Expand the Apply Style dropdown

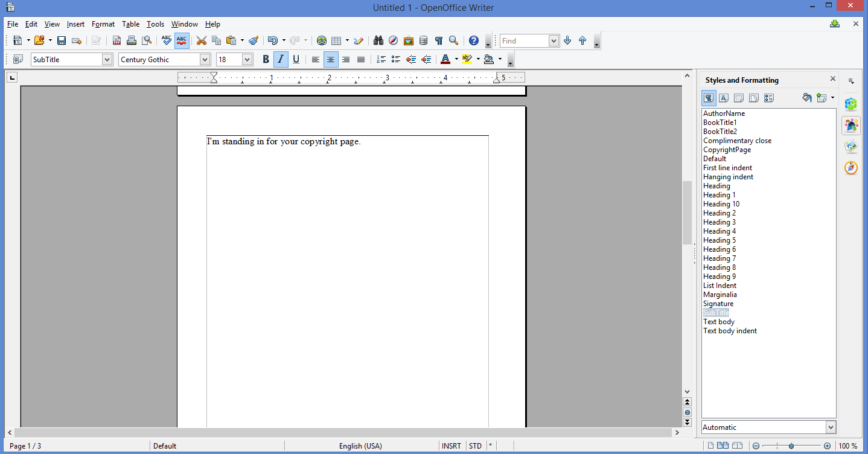pos(107,59)
